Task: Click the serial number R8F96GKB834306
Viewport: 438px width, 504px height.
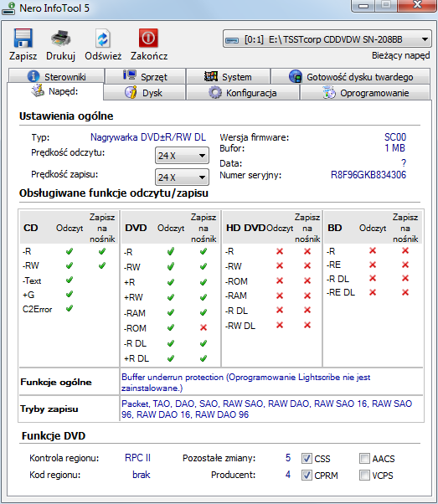Action: click(368, 175)
